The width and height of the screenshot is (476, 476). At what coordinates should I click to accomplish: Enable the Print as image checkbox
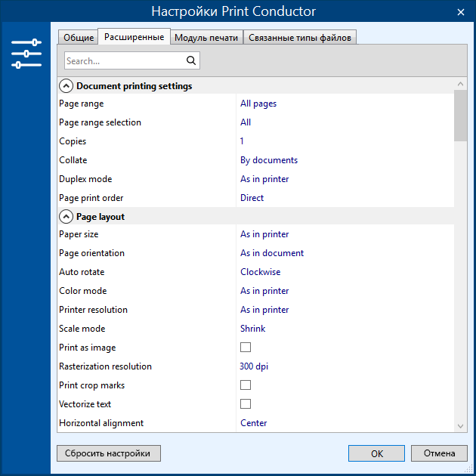(x=246, y=347)
